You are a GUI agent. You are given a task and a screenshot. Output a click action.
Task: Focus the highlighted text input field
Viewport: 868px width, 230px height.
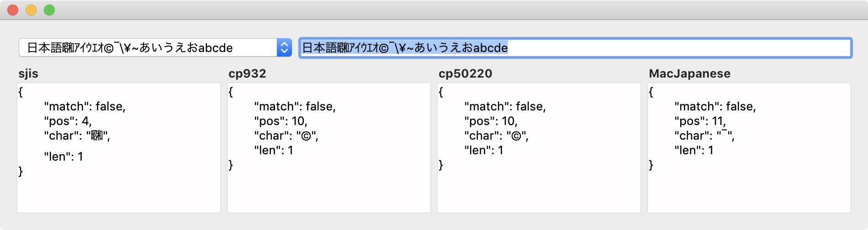[x=575, y=48]
